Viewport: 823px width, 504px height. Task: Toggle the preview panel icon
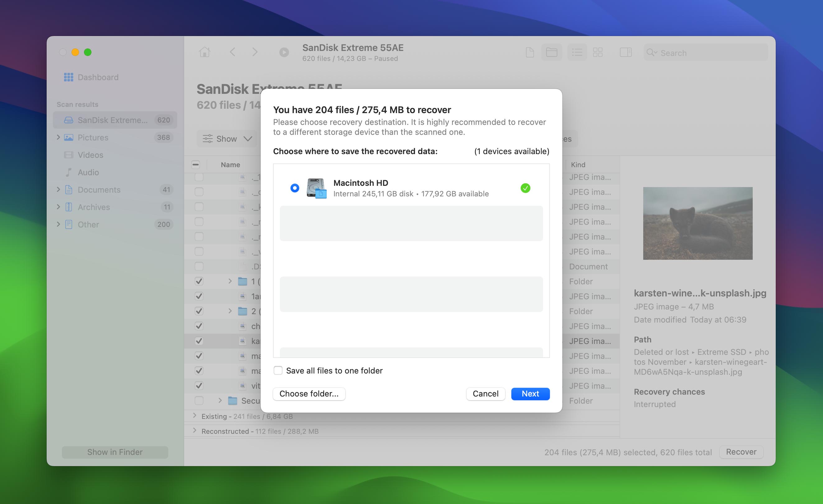(625, 53)
